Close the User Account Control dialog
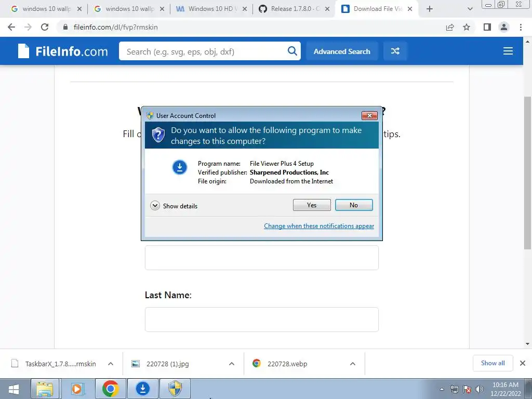This screenshot has width=532, height=399. (369, 116)
